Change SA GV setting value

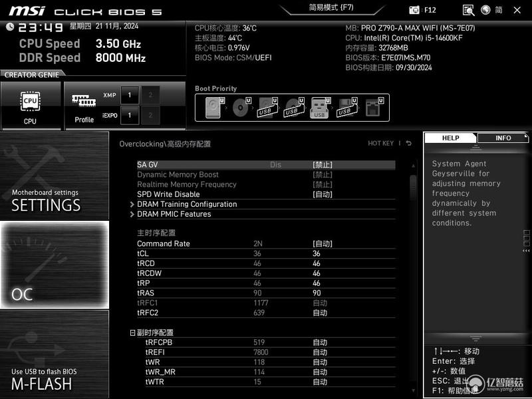click(x=323, y=165)
